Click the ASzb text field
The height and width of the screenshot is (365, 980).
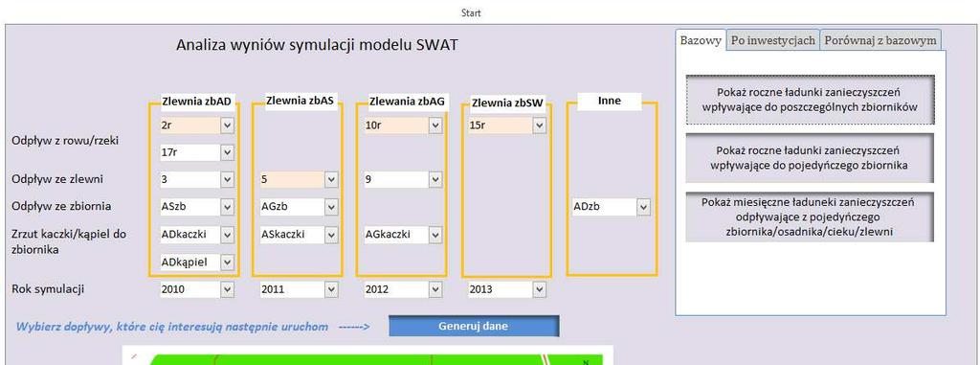coord(190,207)
